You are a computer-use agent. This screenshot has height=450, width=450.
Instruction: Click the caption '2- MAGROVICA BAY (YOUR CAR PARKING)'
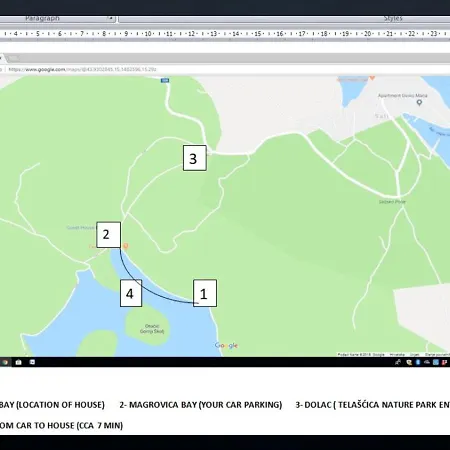[x=201, y=405]
